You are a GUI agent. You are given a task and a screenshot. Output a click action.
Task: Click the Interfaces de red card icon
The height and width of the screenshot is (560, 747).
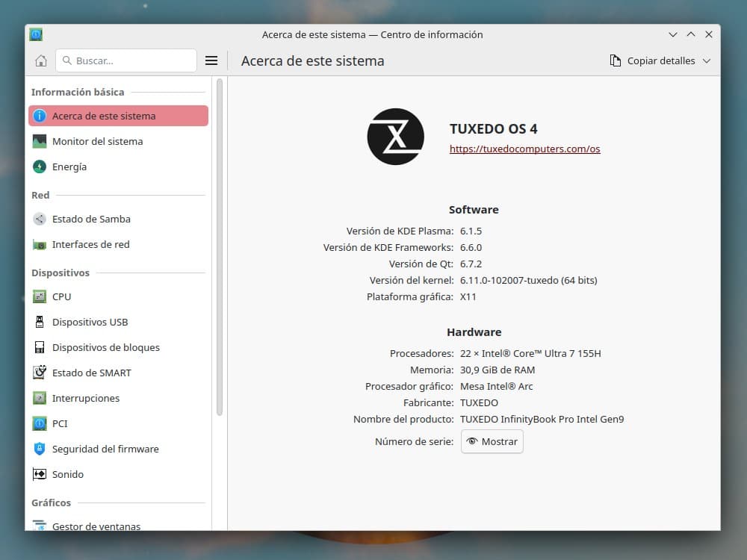[x=40, y=245]
